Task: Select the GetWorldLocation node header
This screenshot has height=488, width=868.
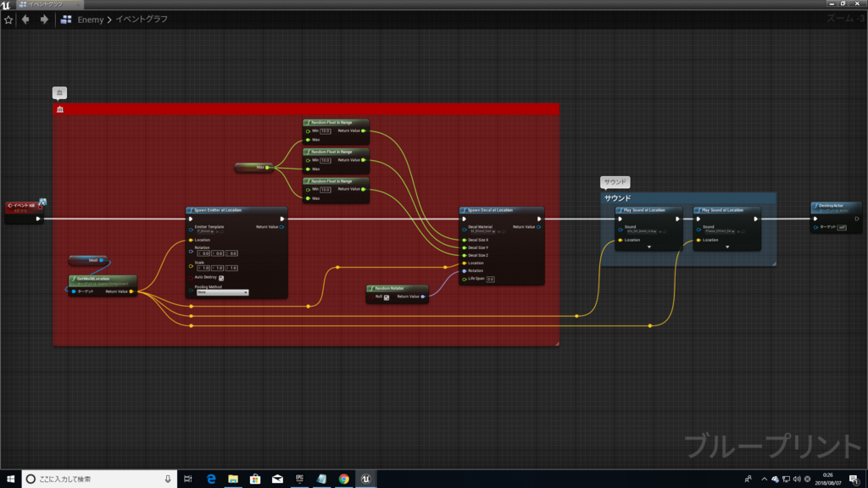Action: tap(103, 280)
